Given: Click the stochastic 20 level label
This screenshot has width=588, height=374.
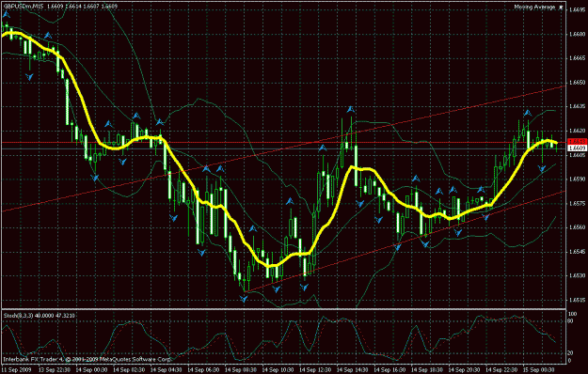Looking at the screenshot, I should [571, 353].
